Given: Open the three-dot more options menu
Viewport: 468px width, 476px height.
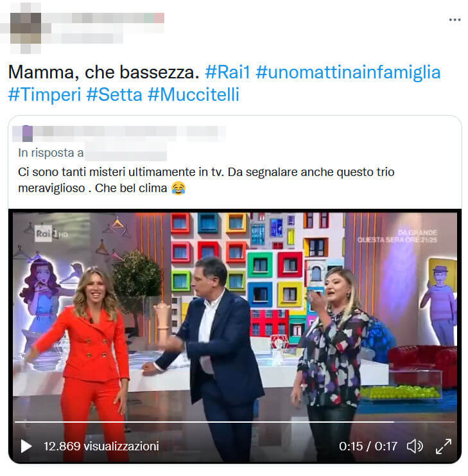Looking at the screenshot, I should click(x=455, y=20).
